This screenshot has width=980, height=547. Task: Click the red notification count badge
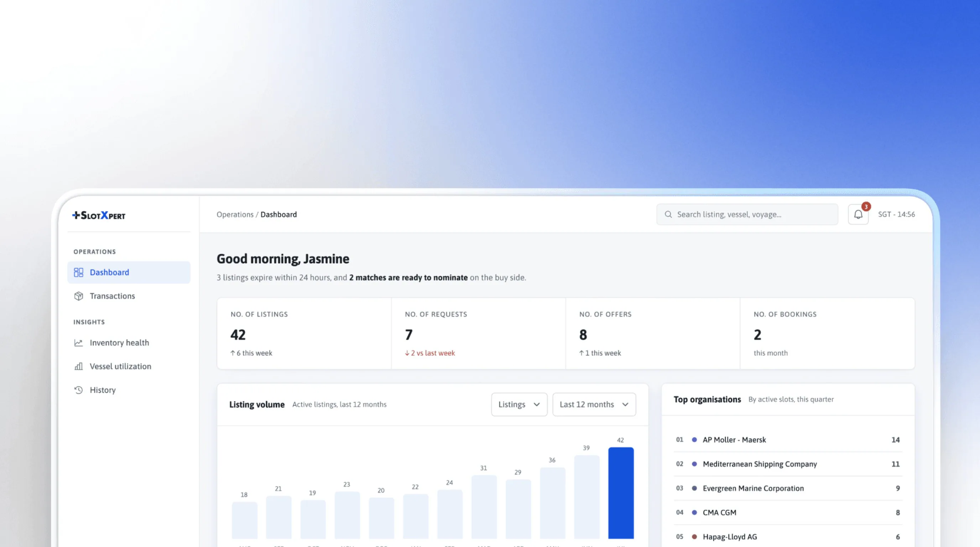pyautogui.click(x=866, y=207)
